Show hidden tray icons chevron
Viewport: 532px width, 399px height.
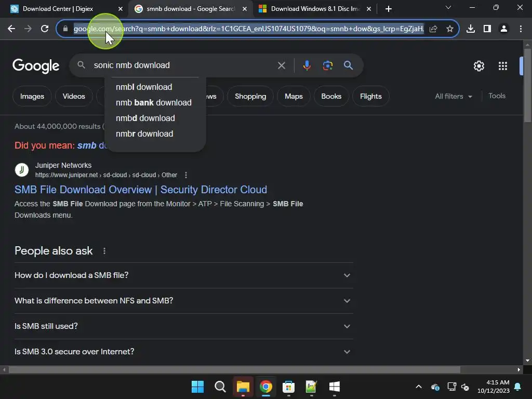pos(419,387)
